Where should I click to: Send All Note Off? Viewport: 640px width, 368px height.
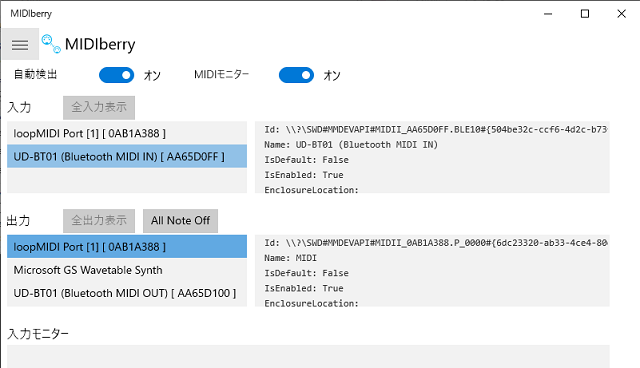180,221
